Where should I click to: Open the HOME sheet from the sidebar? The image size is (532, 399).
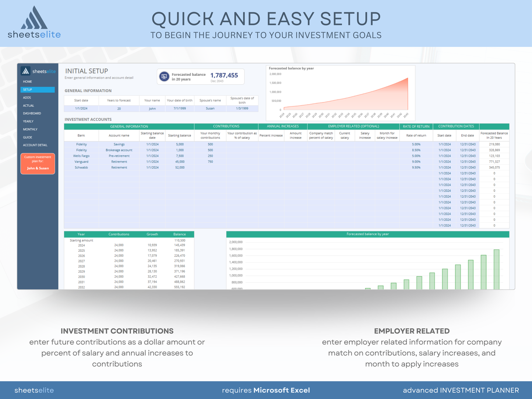coord(28,82)
